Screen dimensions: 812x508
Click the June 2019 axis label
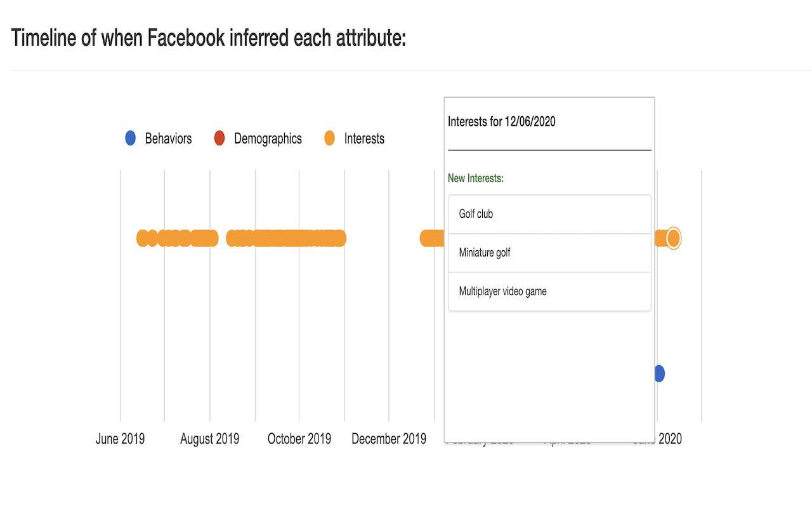(x=120, y=439)
